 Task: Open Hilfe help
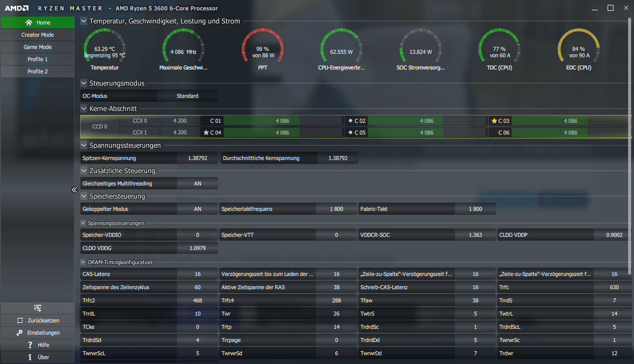[x=37, y=345]
